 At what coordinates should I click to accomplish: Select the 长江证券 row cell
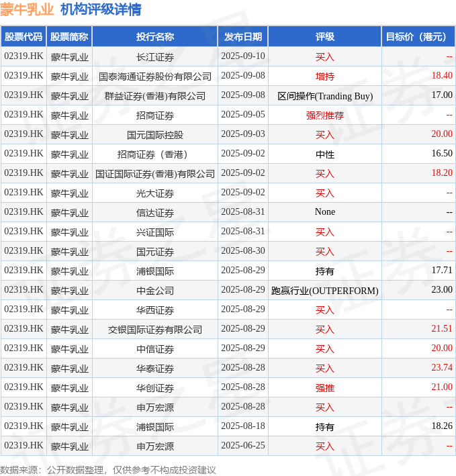point(155,57)
